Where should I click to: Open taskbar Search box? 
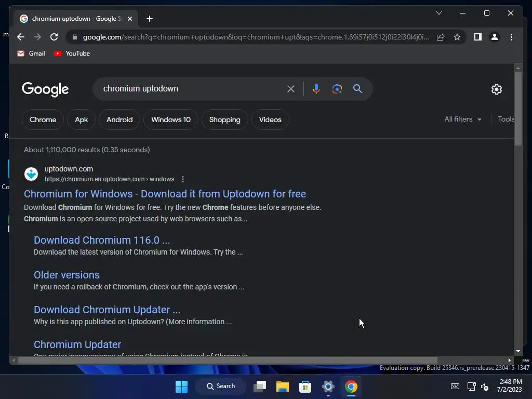(x=220, y=386)
